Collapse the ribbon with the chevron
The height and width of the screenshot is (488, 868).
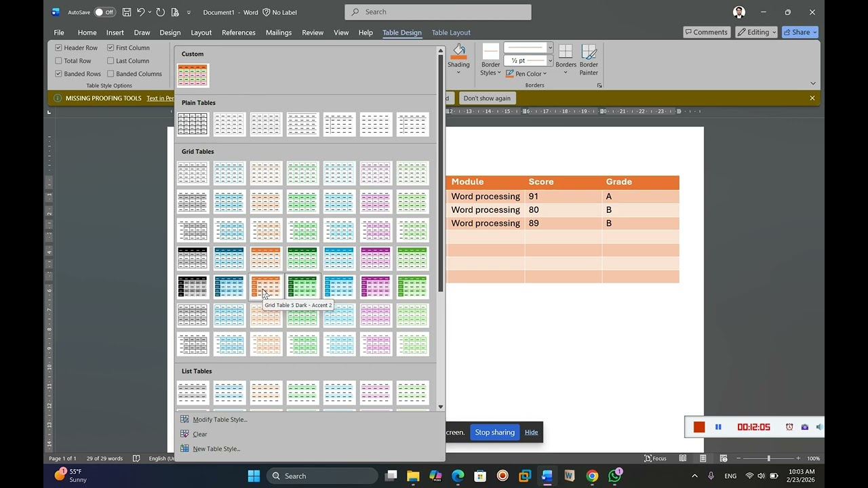pos(813,83)
